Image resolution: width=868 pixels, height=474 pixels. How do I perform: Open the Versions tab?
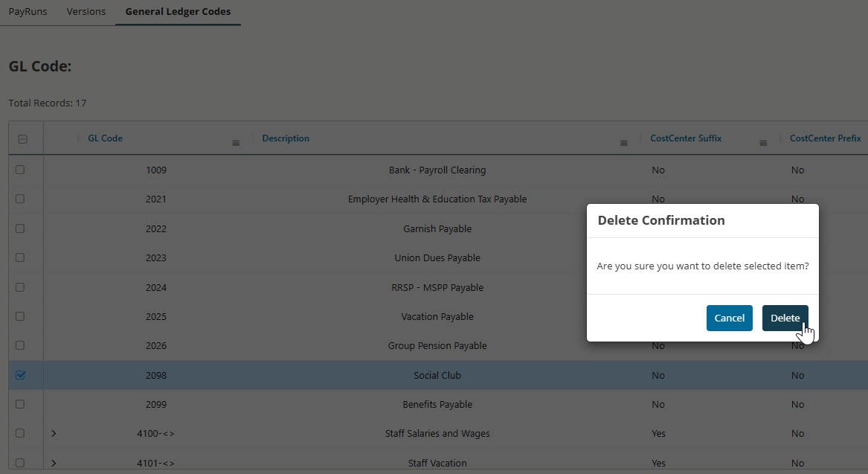(86, 12)
